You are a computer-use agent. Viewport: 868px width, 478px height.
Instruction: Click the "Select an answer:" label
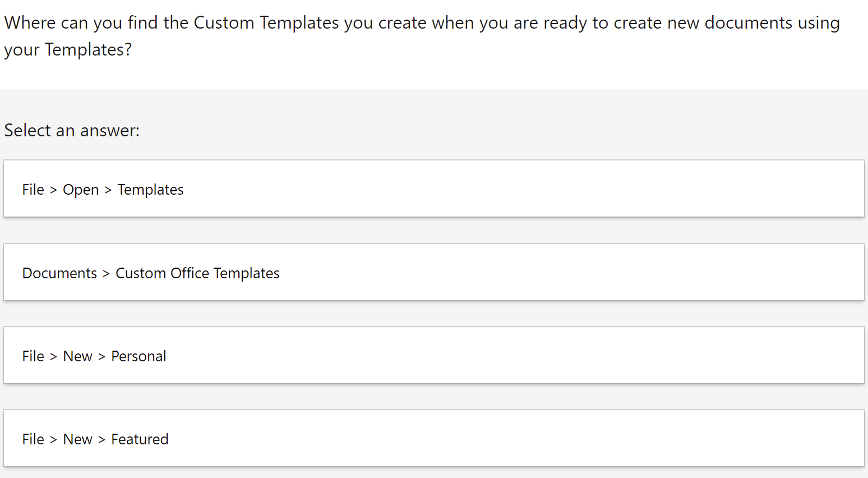coord(72,130)
